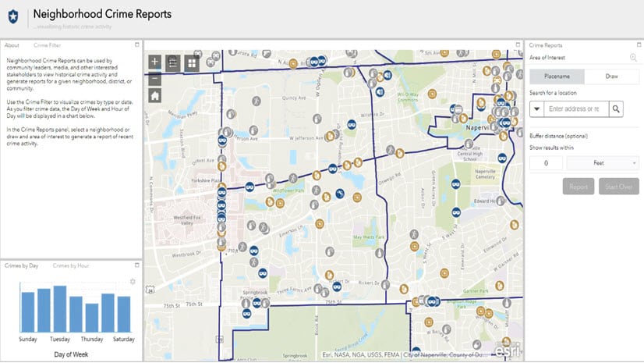Select the Crime Reports panel tab
The width and height of the screenshot is (644, 363).
(x=546, y=45)
